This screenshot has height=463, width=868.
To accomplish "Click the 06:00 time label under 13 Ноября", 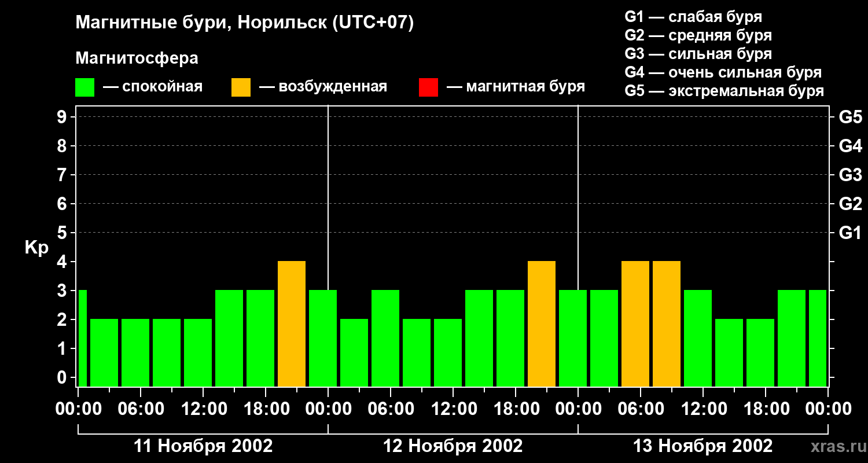I will coord(641,409).
